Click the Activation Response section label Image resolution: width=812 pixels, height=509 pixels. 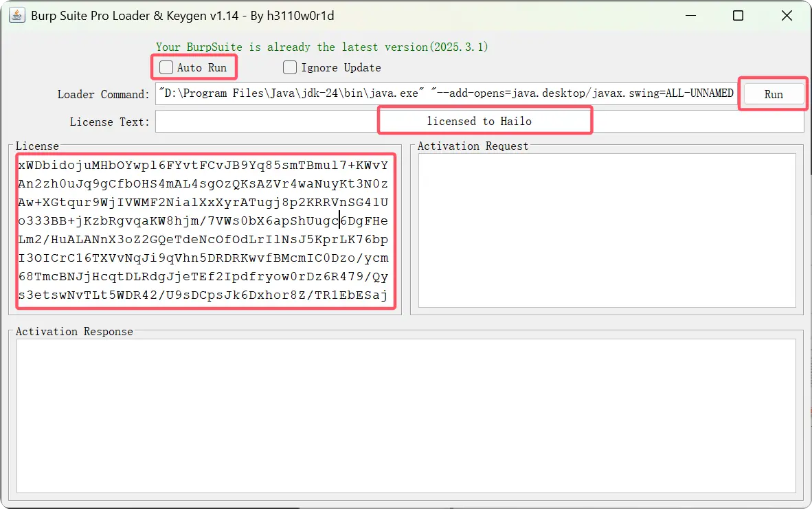pos(74,331)
